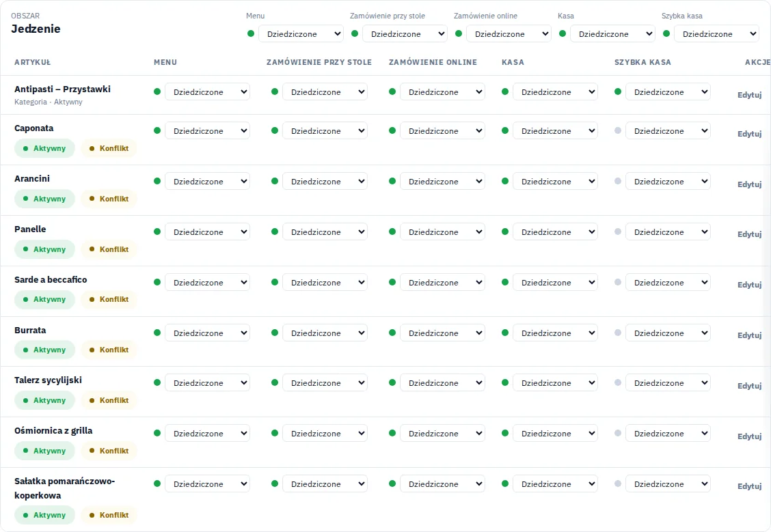Image resolution: width=771 pixels, height=532 pixels.
Task: Click the Aktywny badge under Panelle
Action: [44, 249]
